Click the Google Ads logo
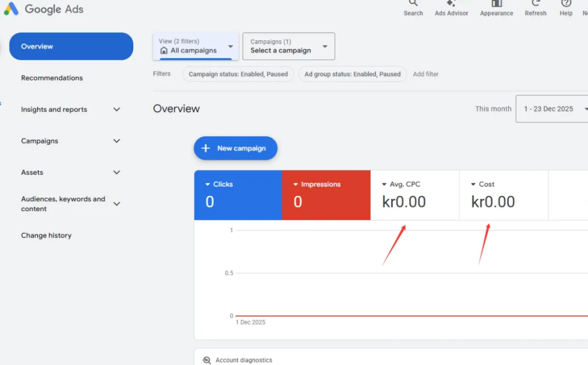 coord(44,9)
